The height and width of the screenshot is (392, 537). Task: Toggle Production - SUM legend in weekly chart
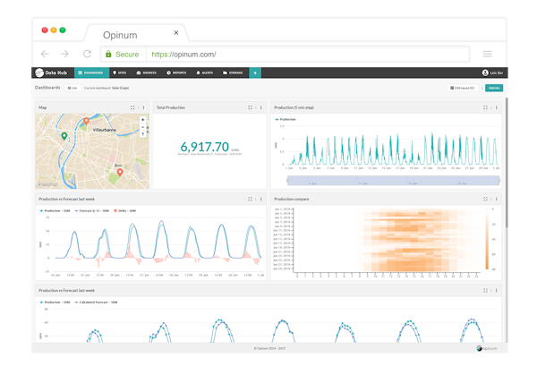click(55, 211)
